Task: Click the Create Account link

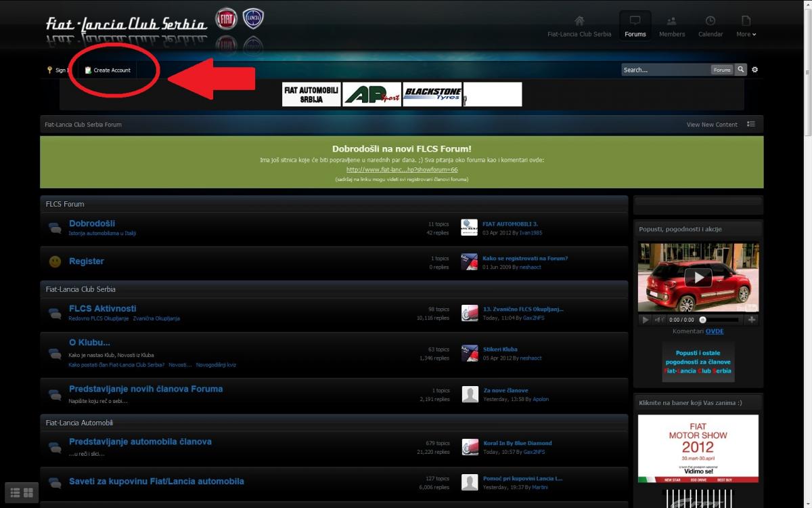Action: pyautogui.click(x=108, y=70)
